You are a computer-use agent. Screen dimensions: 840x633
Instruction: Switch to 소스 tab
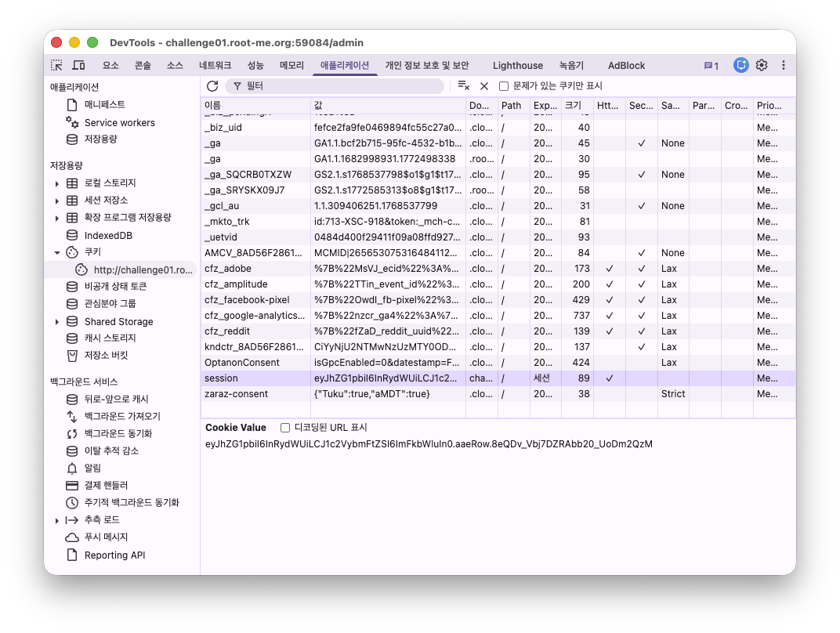[x=175, y=65]
